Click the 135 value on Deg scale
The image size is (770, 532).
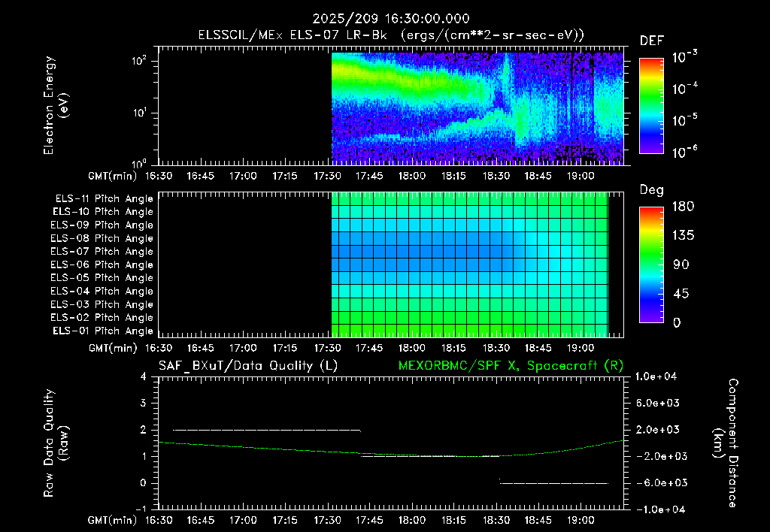[x=683, y=236]
